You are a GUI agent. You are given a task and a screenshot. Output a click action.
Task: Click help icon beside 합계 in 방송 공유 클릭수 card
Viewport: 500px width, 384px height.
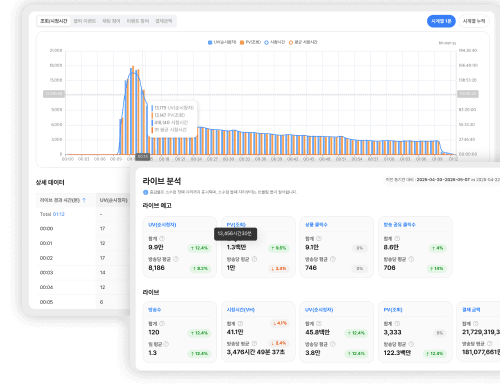pos(397,239)
